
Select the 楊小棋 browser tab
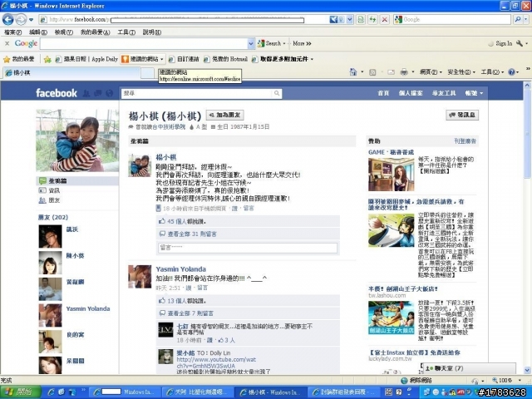point(71,72)
